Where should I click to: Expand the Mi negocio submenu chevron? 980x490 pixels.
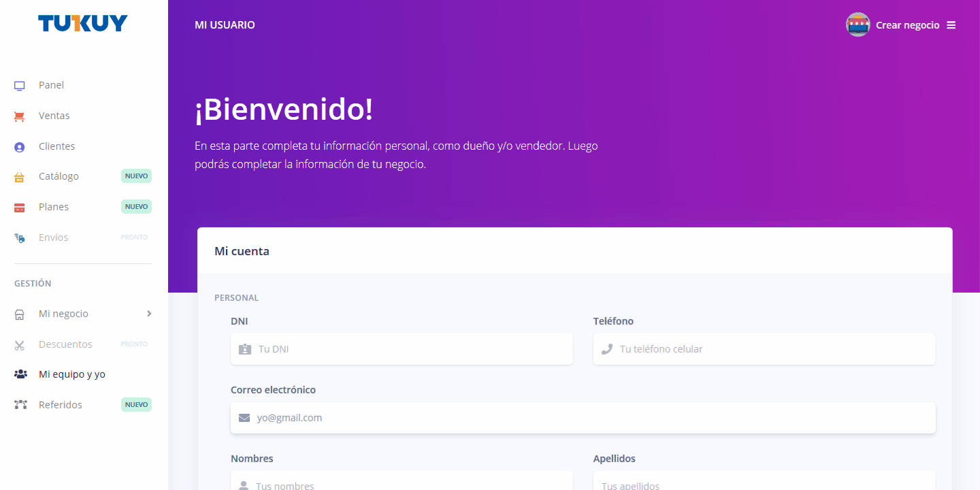(x=149, y=314)
